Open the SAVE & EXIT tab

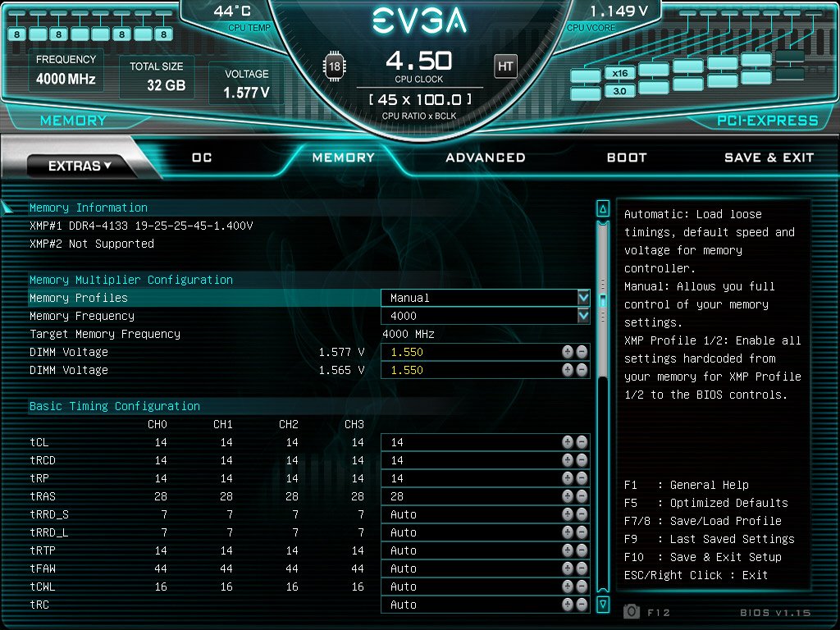(x=769, y=157)
